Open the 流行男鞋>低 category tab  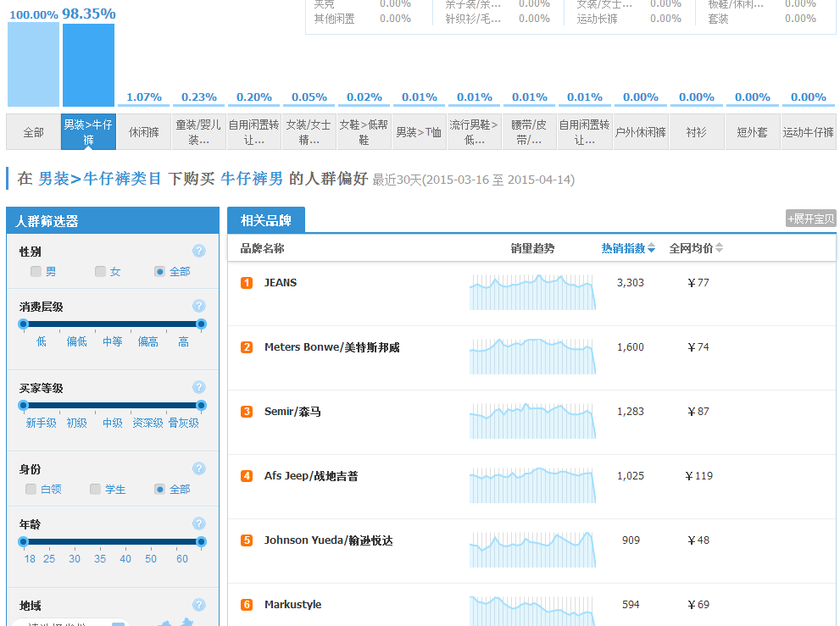click(x=474, y=132)
